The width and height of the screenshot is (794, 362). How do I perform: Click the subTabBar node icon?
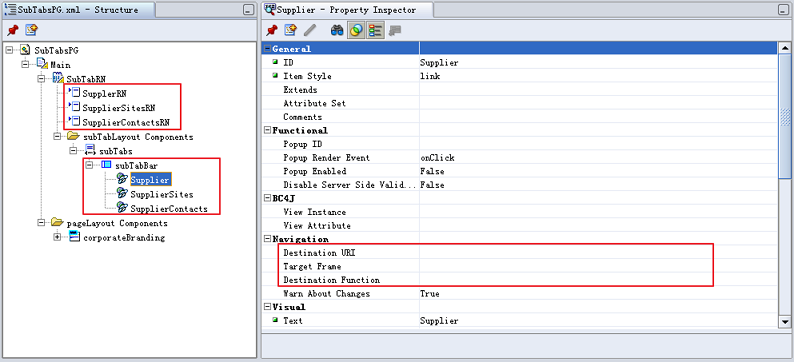[106, 165]
